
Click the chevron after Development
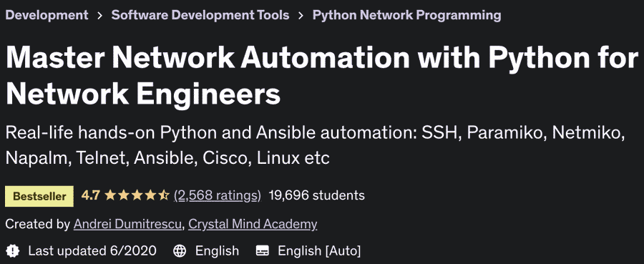pyautogui.click(x=99, y=16)
